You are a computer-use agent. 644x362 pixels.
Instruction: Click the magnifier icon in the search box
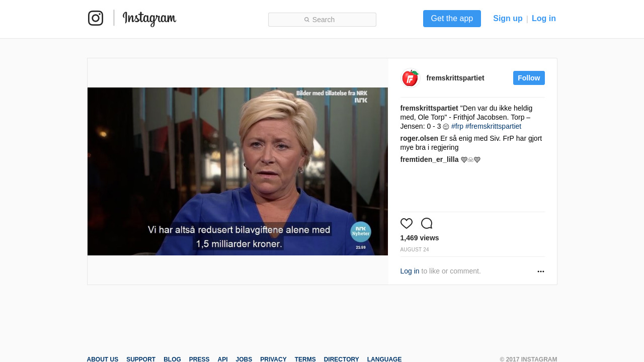(x=307, y=20)
